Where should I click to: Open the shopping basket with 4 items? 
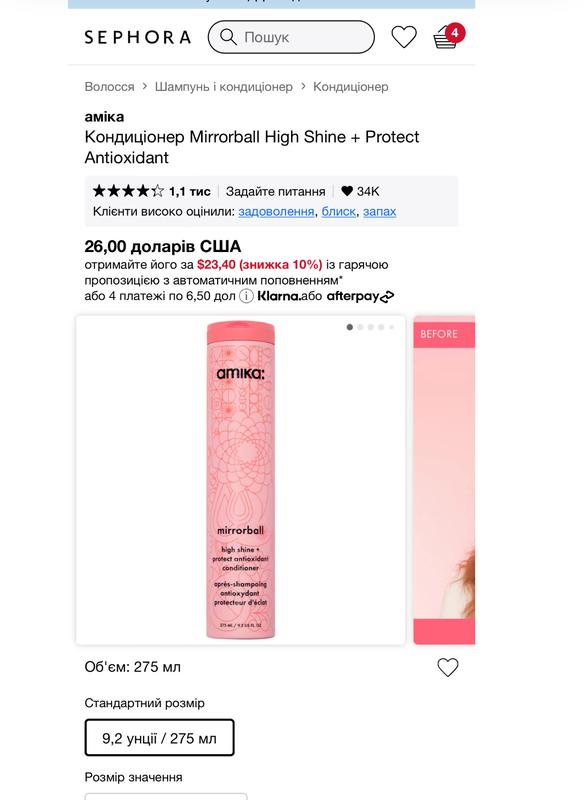pyautogui.click(x=448, y=36)
